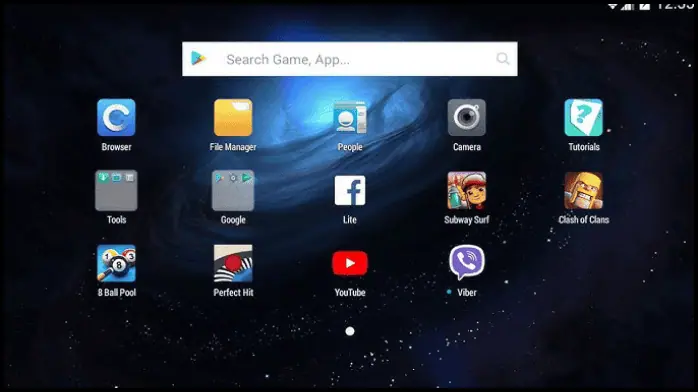The height and width of the screenshot is (392, 698).
Task: Launch Facebook Lite
Action: pyautogui.click(x=350, y=190)
